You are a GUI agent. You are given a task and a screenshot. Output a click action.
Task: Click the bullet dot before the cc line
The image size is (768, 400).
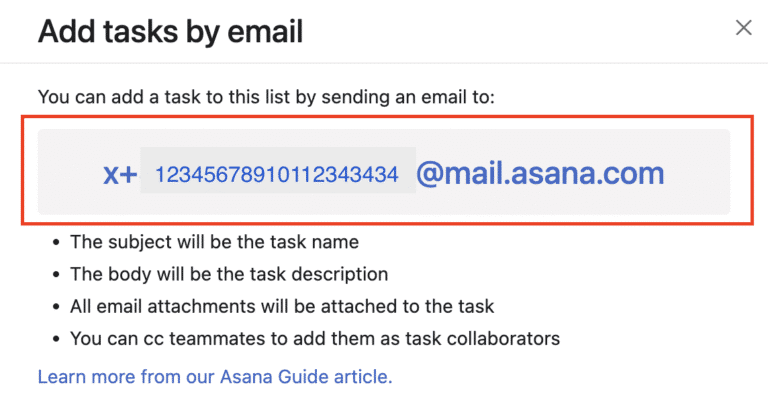tap(51, 338)
